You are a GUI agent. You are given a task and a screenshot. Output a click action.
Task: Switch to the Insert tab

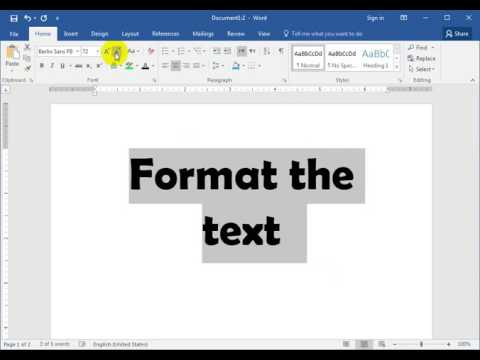(x=71, y=34)
